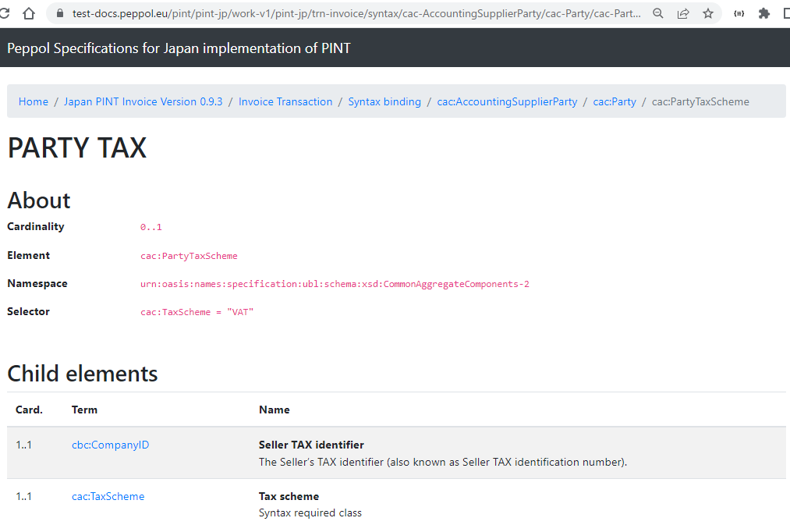Click the Child elements section heading

click(x=82, y=374)
